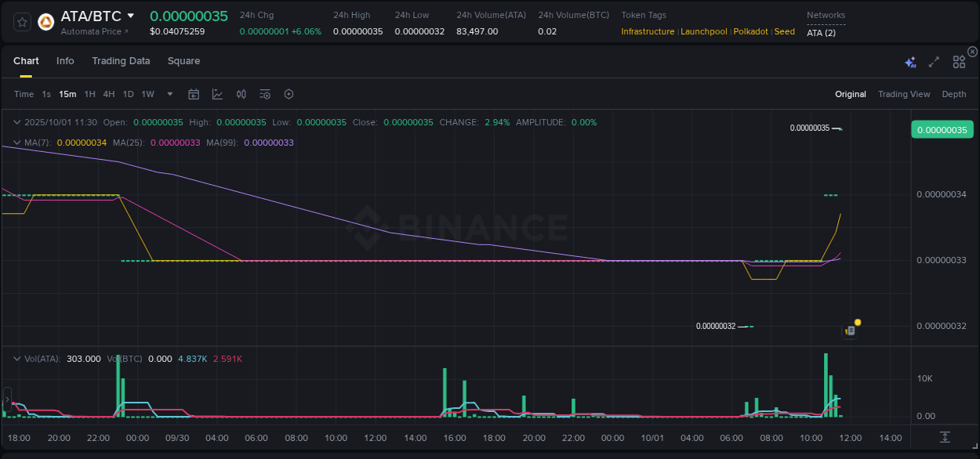Launch the AI assistant icon
Image resolution: width=980 pixels, height=459 pixels.
click(x=910, y=62)
